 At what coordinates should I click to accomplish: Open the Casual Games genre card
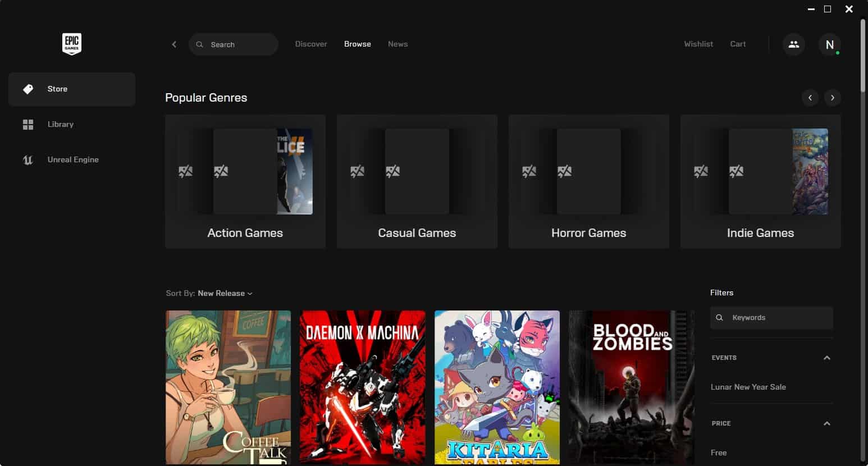[417, 181]
